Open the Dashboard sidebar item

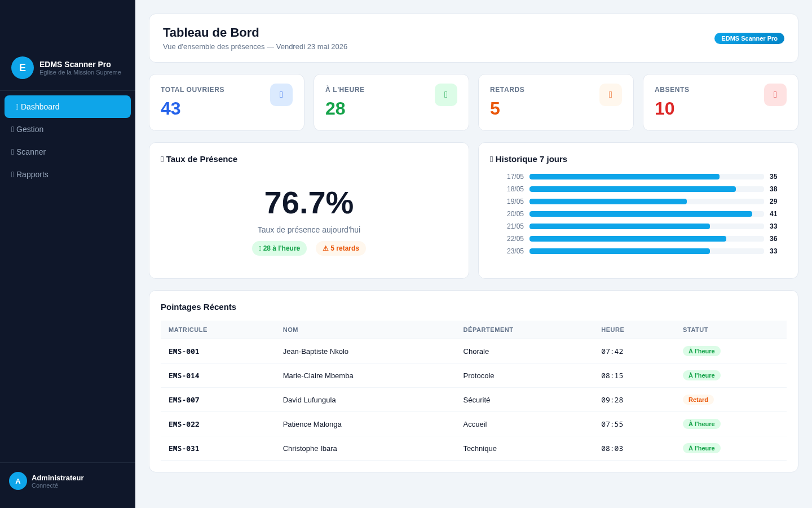click(x=68, y=107)
